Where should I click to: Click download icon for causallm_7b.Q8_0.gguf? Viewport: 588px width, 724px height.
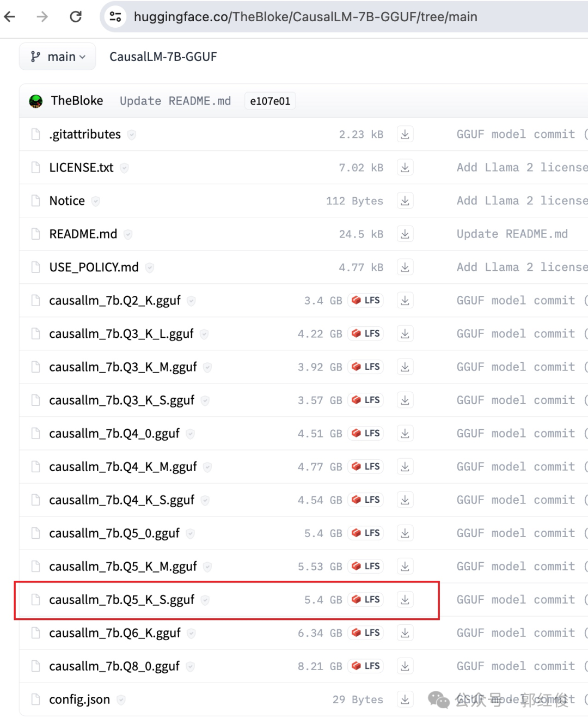pyautogui.click(x=405, y=666)
